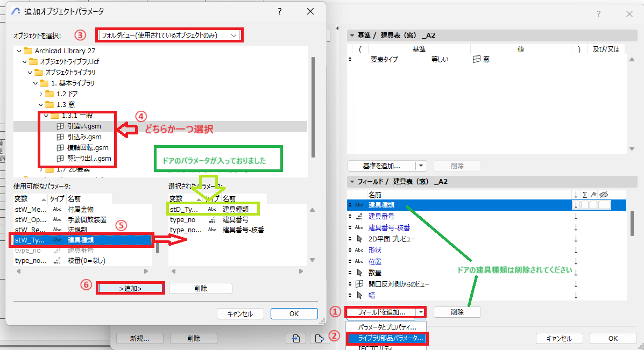
Task: Select the 建具番号-枝番 field row
Action: (x=486, y=227)
